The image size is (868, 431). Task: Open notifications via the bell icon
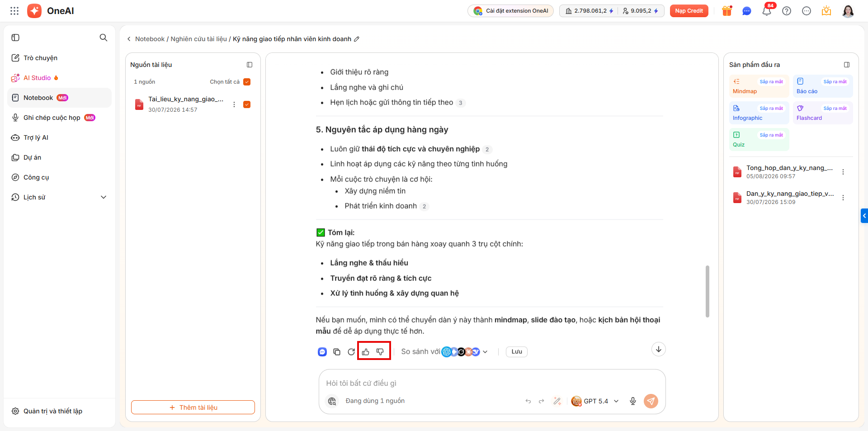tap(767, 11)
